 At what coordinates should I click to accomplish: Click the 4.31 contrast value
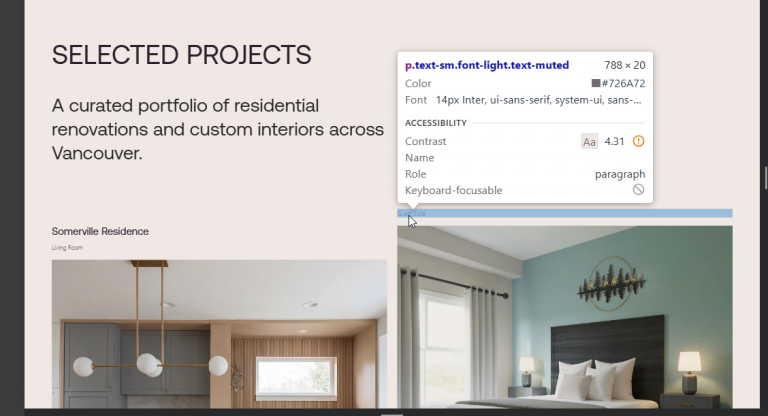pyautogui.click(x=614, y=142)
